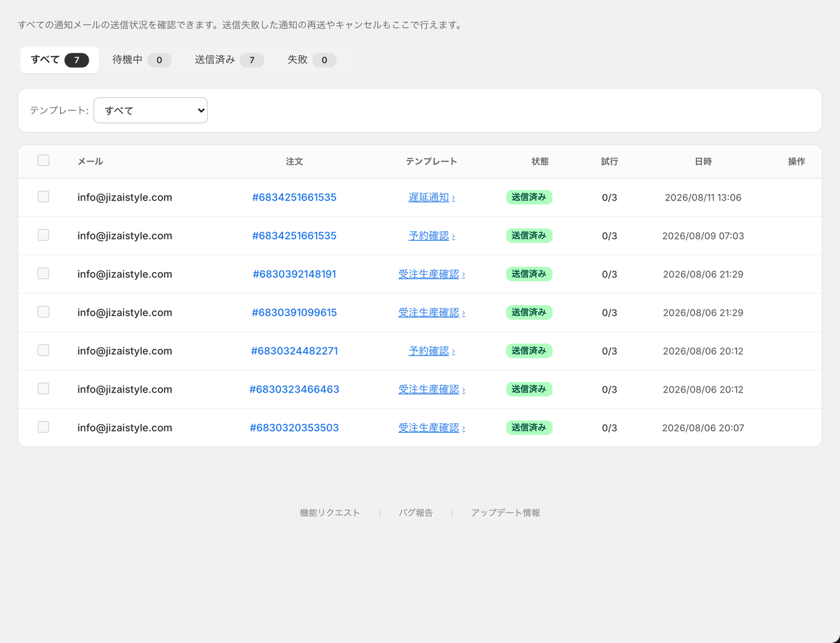
Task: Click the メール column header
Action: 90,162
